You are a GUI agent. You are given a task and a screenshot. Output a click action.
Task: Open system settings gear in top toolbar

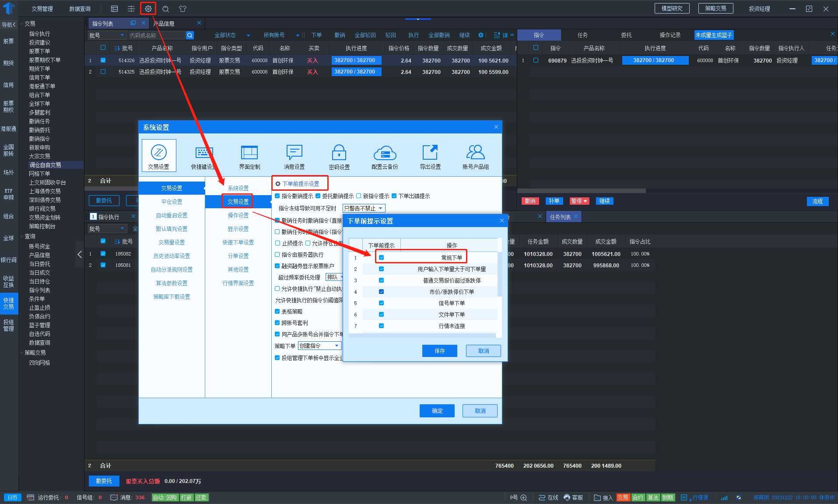(x=148, y=9)
